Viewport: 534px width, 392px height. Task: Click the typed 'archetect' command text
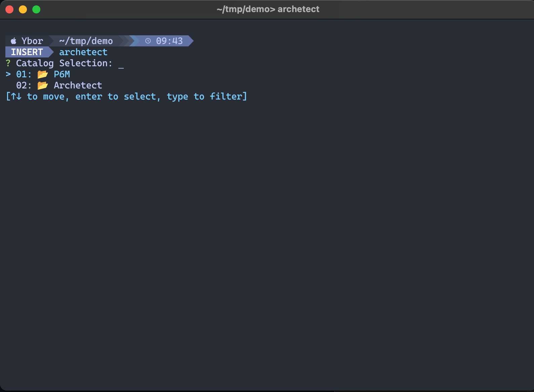(83, 52)
